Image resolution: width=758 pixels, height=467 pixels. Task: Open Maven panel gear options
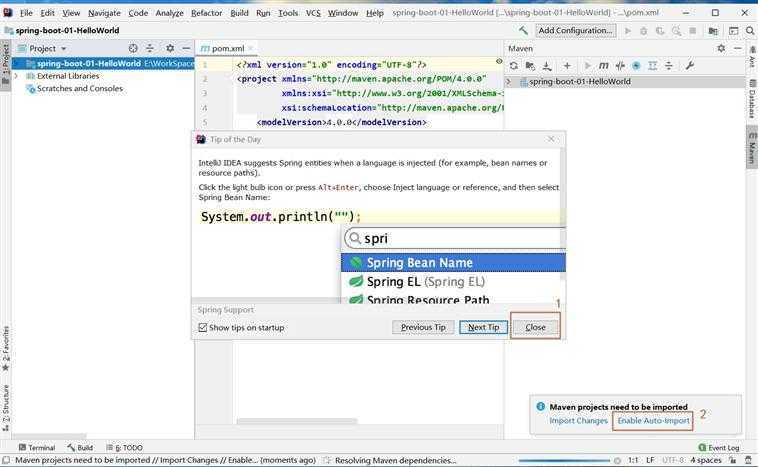(x=721, y=48)
